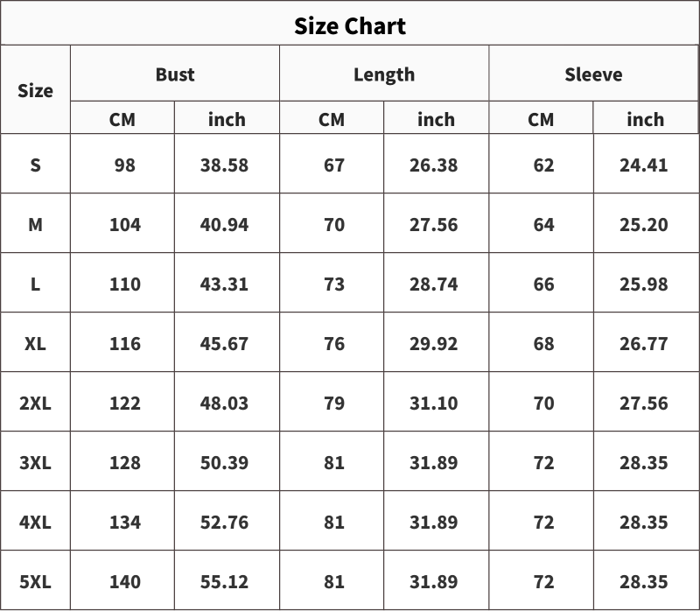The image size is (700, 611).
Task: Click the Size header cell
Action: 35,91
